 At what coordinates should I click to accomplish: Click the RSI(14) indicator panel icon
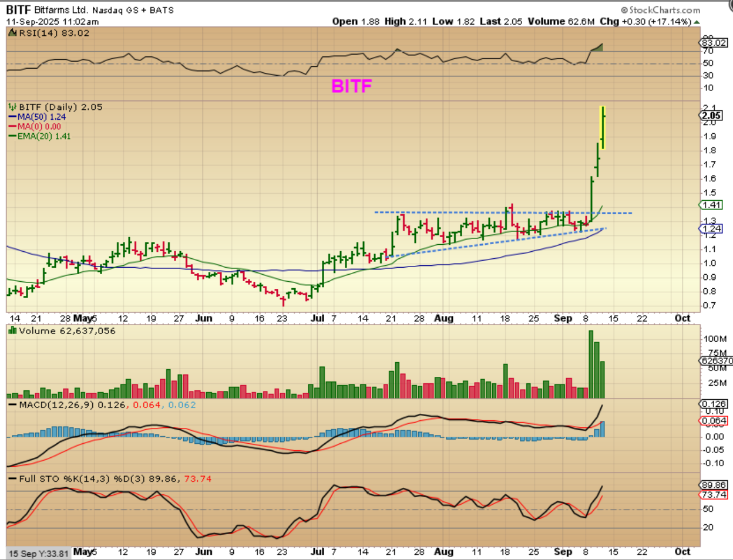click(x=12, y=33)
